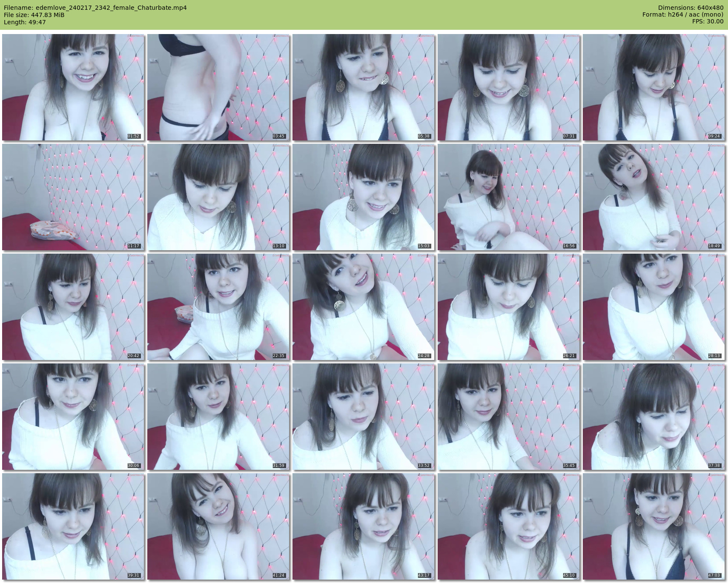The height and width of the screenshot is (583, 728).
Task: Click the thumbnail marked 16:56
Action: pos(508,197)
